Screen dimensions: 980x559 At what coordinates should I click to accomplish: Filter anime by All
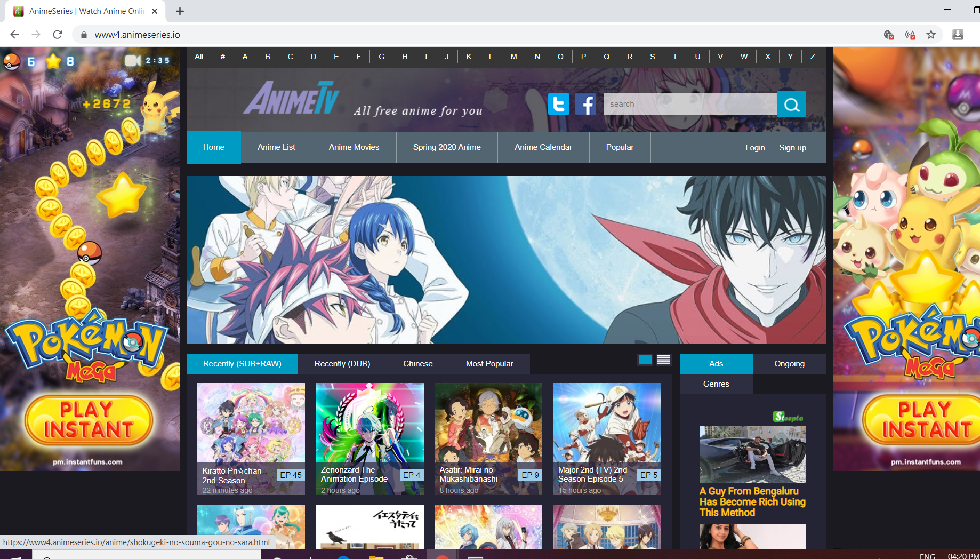(x=199, y=57)
